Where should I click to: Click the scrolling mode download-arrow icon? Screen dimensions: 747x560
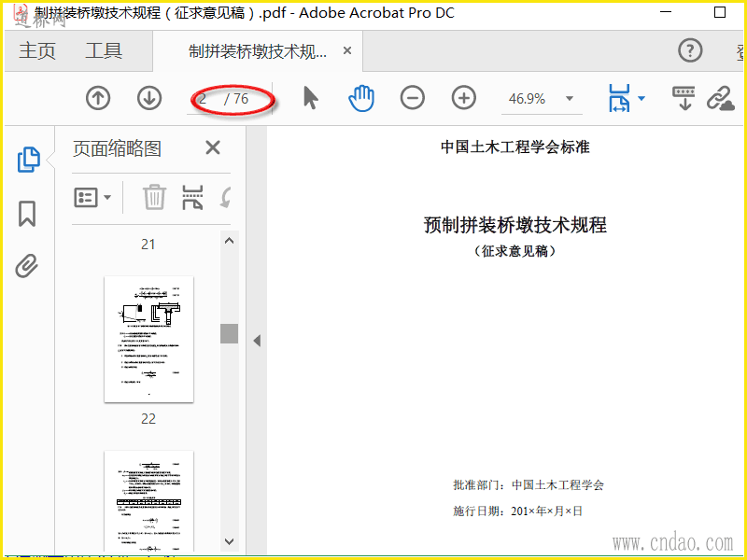(684, 98)
